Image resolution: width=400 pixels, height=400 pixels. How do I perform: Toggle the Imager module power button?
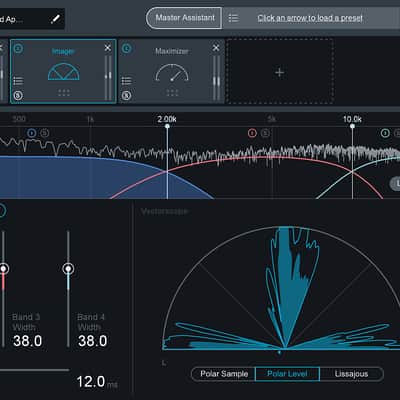coord(18,49)
